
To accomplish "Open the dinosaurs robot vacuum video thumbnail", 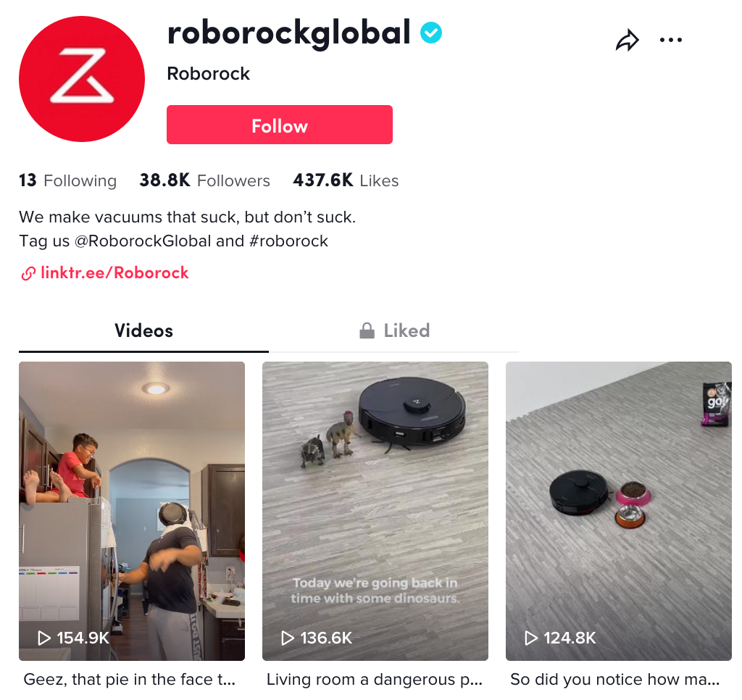I will click(375, 511).
